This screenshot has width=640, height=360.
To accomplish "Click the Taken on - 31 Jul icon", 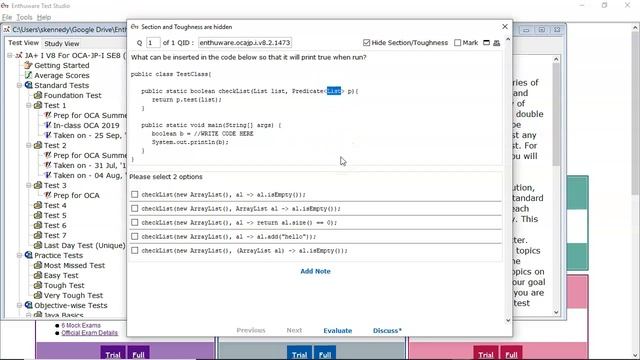I will click(x=47, y=165).
